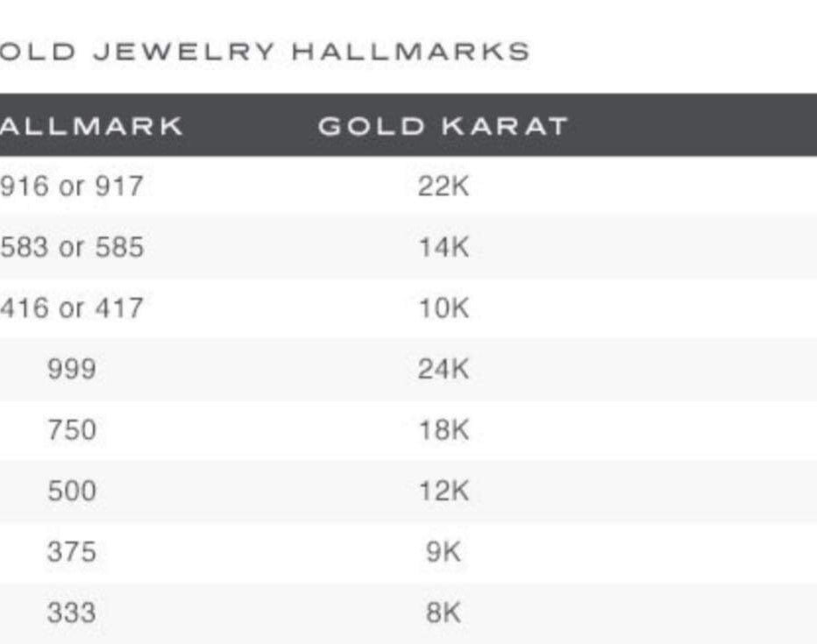This screenshot has height=644, width=817.
Task: Select the 18K karat value
Action: tap(443, 430)
